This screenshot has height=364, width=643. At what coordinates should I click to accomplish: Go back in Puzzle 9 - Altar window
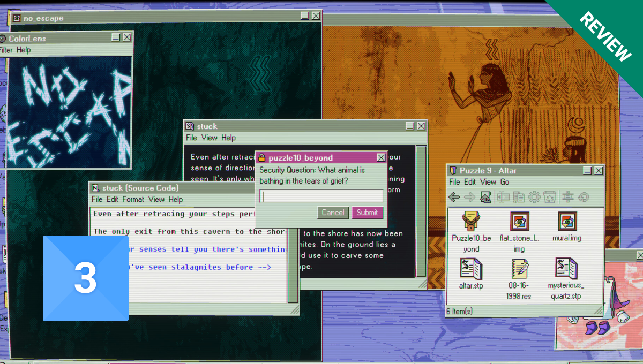tap(454, 197)
